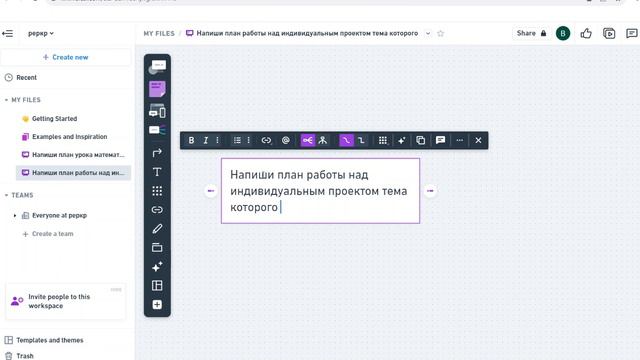The width and height of the screenshot is (640, 360).
Task: Insert an @ mention
Action: (286, 140)
